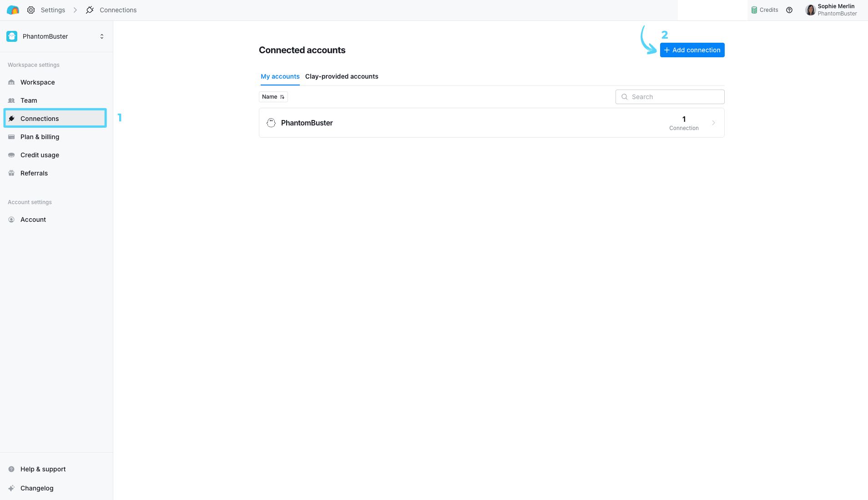Switch to Clay-provided accounts tab

[341, 76]
